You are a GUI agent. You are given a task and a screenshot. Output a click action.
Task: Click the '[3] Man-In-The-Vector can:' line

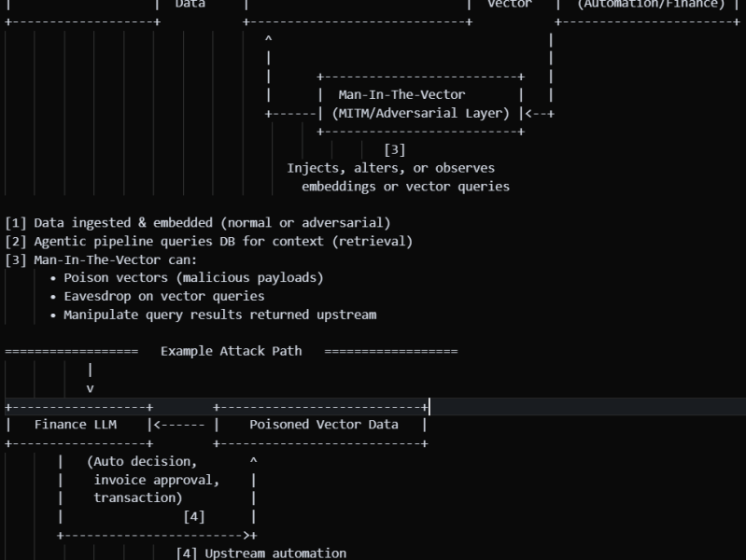click(x=101, y=259)
